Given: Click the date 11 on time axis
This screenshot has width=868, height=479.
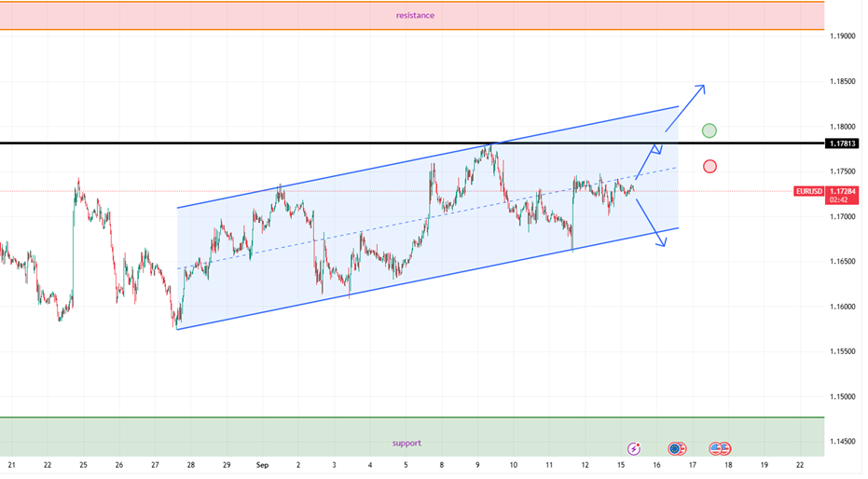Looking at the screenshot, I should click(549, 465).
